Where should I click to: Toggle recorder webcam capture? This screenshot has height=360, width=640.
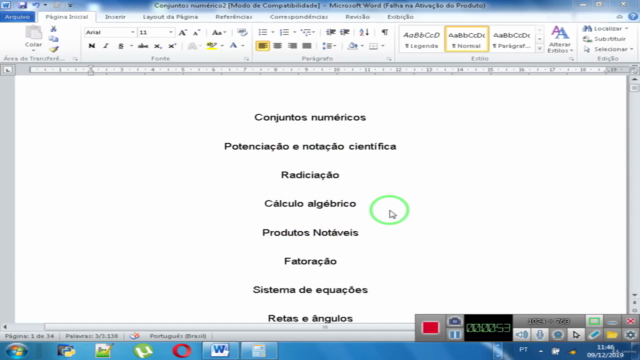558,335
